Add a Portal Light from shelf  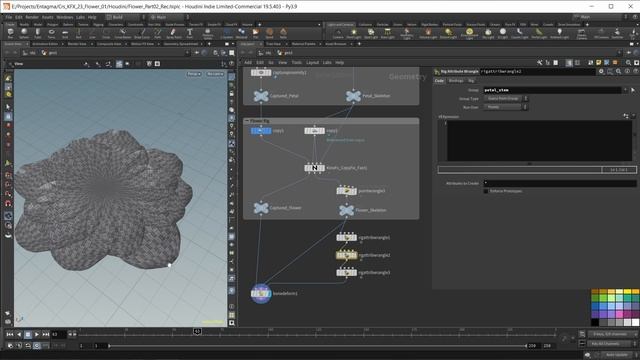coord(539,33)
